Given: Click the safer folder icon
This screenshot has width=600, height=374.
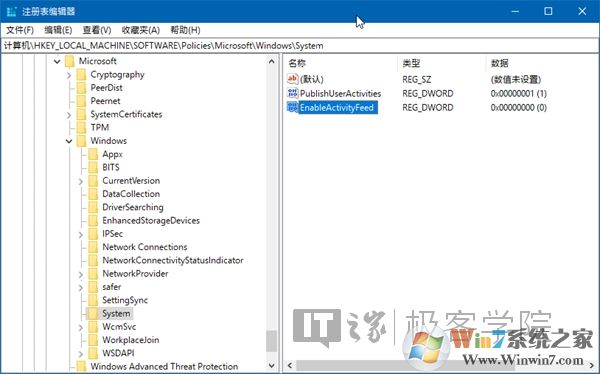Looking at the screenshot, I should tap(93, 287).
